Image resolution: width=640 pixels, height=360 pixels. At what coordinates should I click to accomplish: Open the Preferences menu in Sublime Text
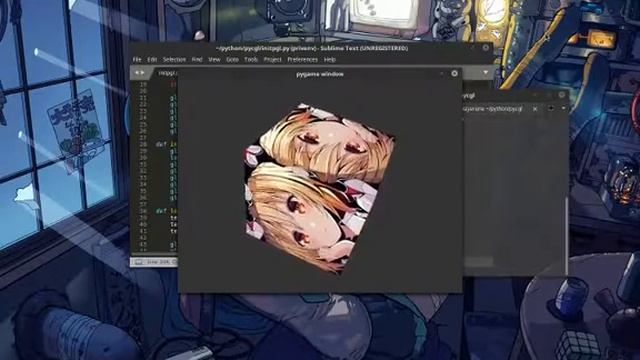click(302, 60)
